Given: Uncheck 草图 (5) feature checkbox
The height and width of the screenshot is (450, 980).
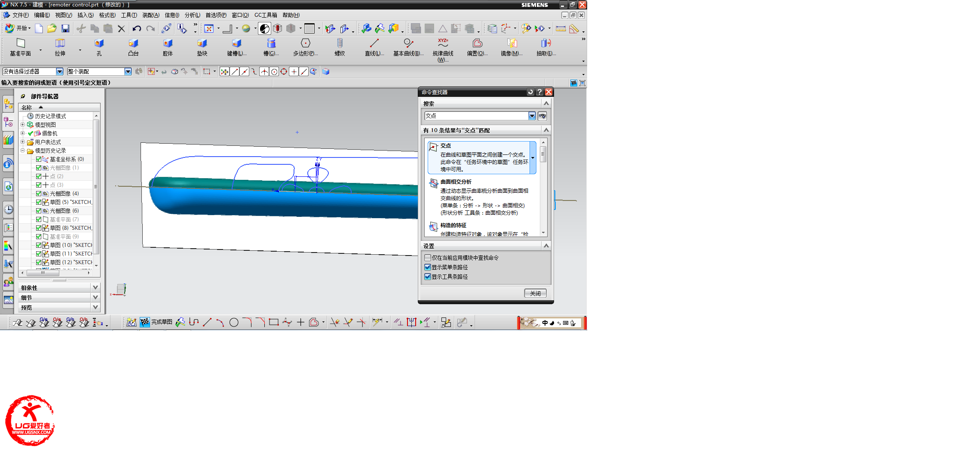Looking at the screenshot, I should (x=39, y=202).
